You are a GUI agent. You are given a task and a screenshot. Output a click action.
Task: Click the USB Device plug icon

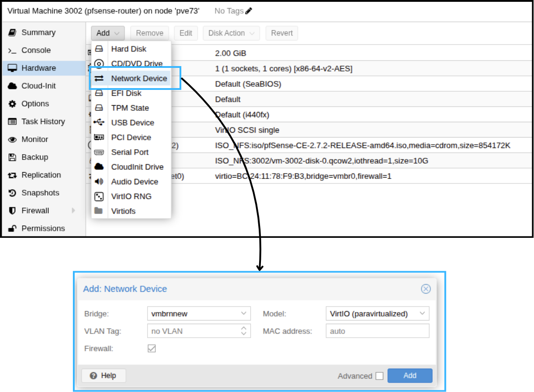[99, 123]
